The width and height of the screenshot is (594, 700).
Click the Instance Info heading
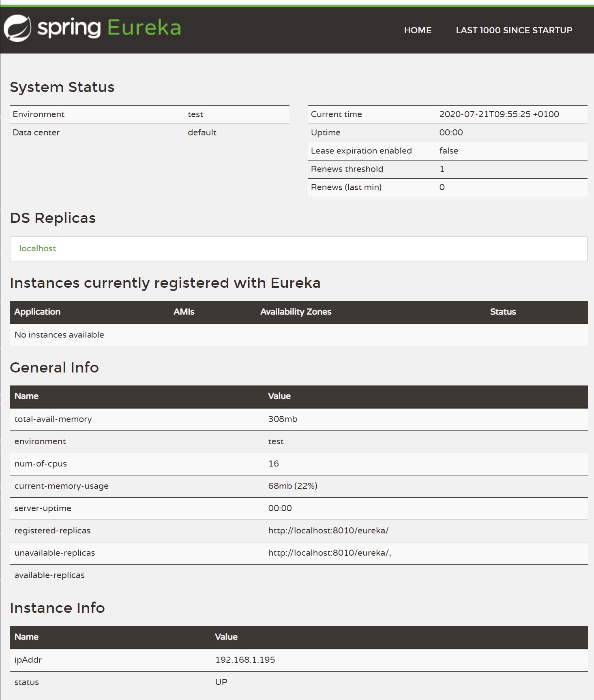click(57, 608)
